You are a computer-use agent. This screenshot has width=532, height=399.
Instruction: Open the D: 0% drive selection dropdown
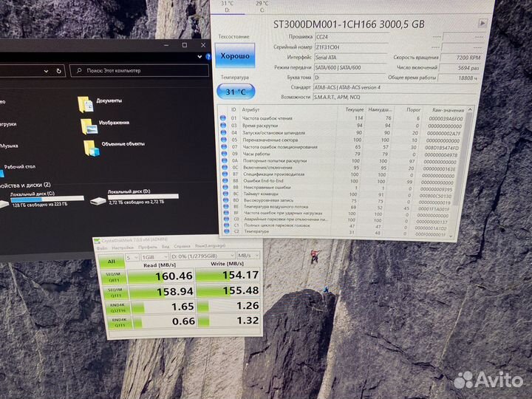point(203,256)
